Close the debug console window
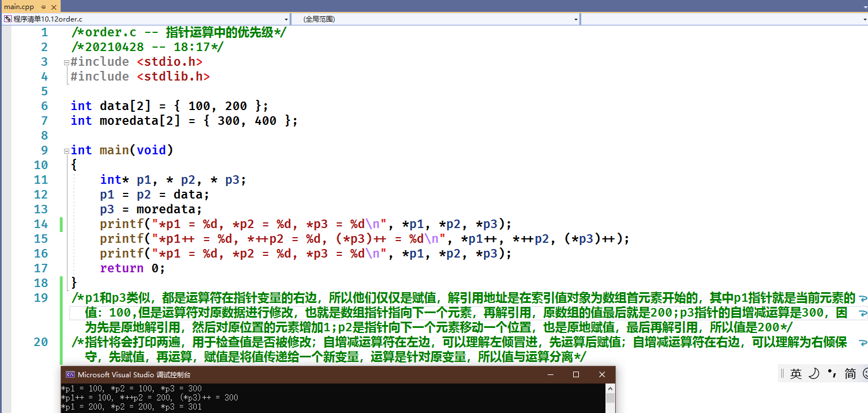The width and height of the screenshot is (868, 413). 602,374
